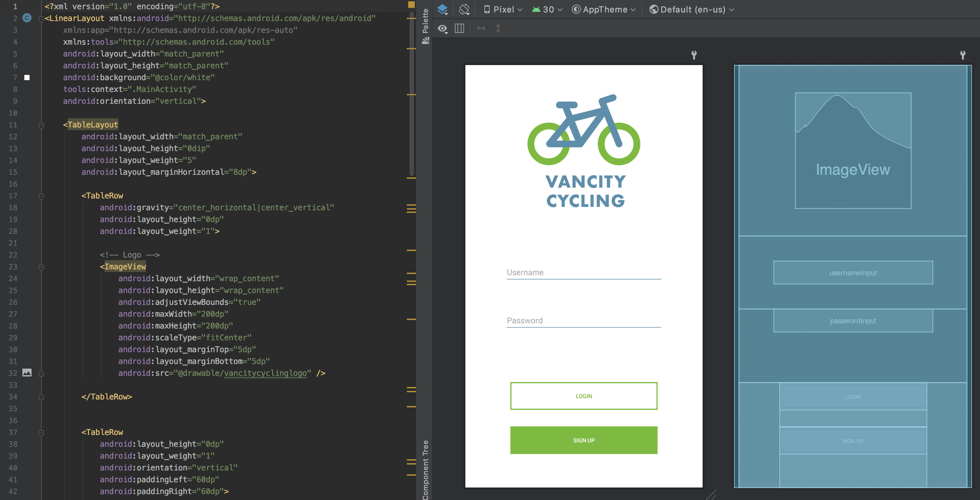This screenshot has height=500, width=980.
Task: Click the pin icon above the blueprint view
Action: click(963, 55)
